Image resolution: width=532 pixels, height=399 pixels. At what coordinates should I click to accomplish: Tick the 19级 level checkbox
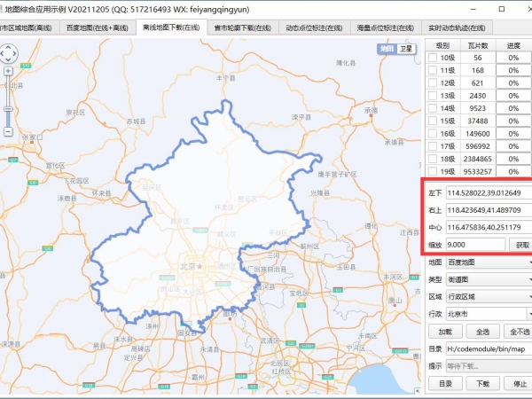coord(434,171)
